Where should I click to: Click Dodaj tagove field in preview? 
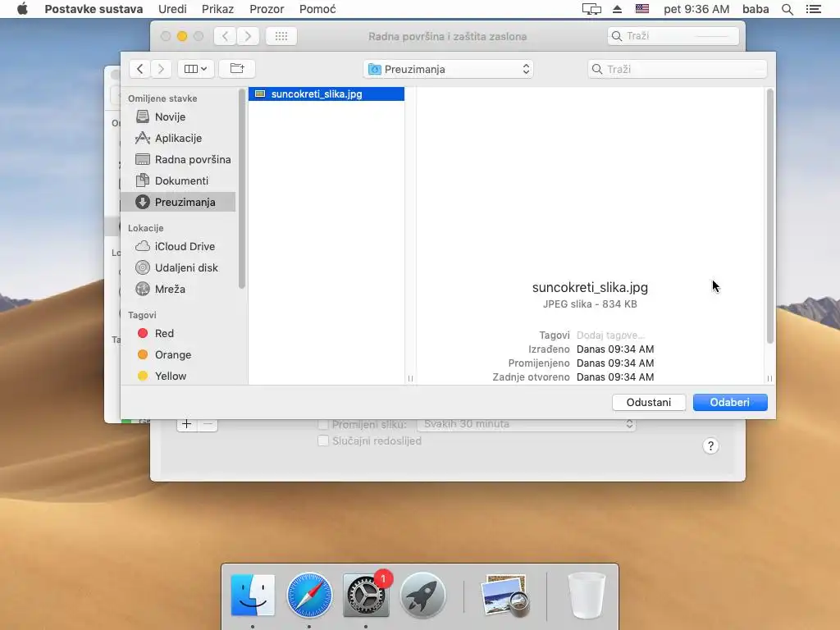pyautogui.click(x=610, y=336)
